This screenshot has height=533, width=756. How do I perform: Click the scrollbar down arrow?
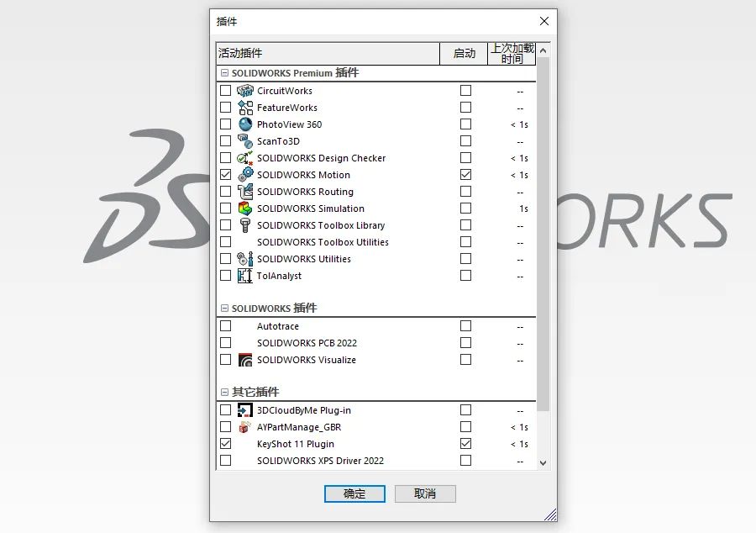[543, 463]
